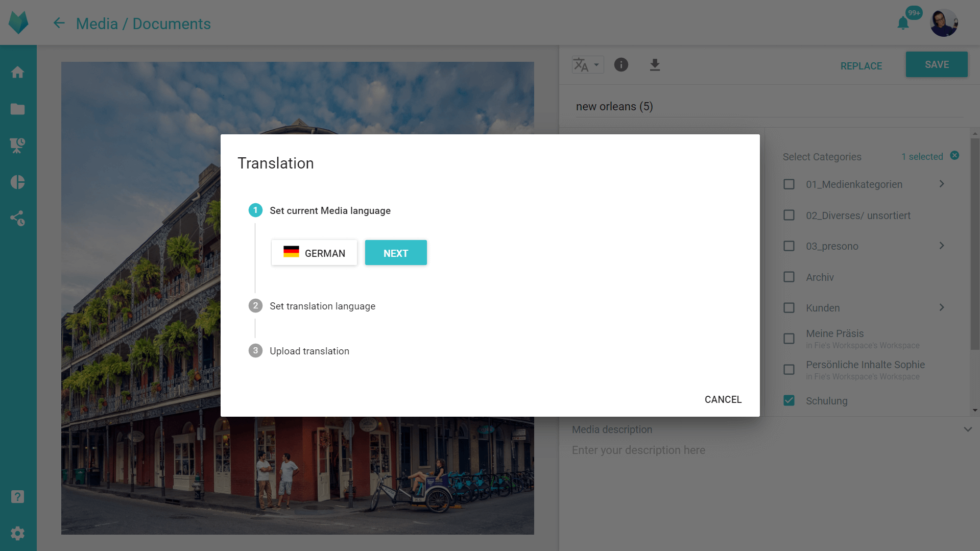Click the SAVE button
This screenshot has width=980, height=551.
(x=937, y=64)
